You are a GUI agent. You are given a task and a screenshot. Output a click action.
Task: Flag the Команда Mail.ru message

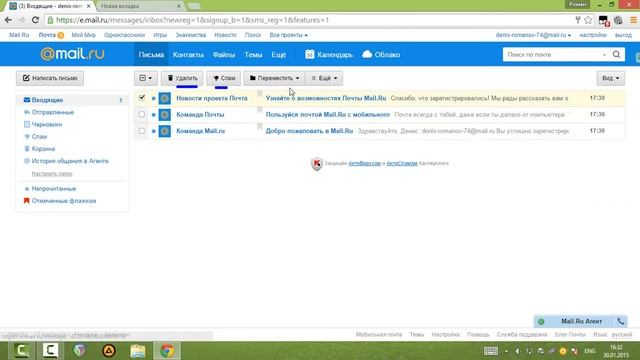click(x=259, y=127)
